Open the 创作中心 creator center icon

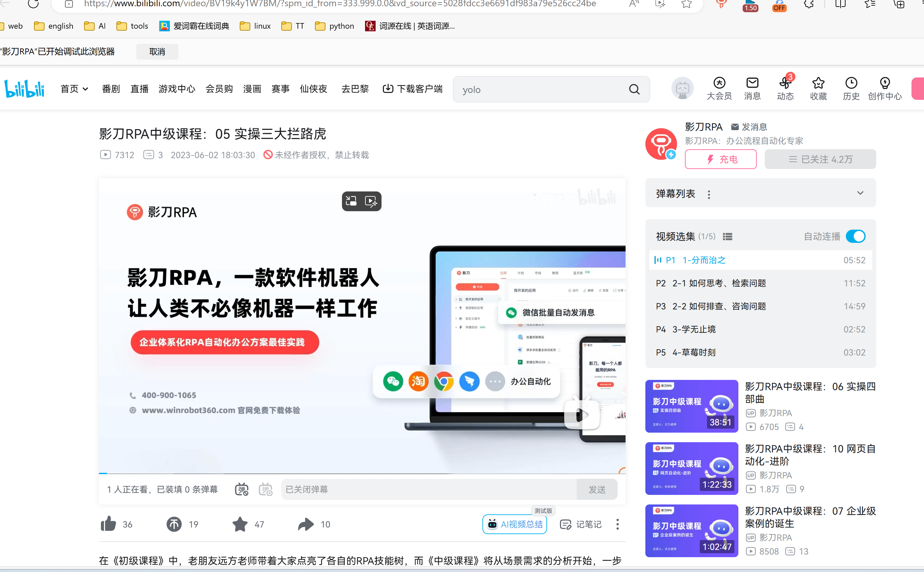[885, 89]
